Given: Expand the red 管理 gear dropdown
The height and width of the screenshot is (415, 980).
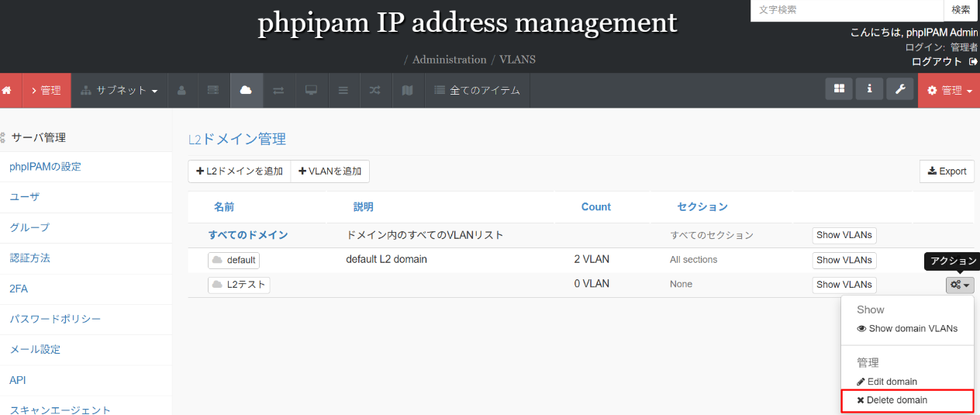Looking at the screenshot, I should click(949, 91).
